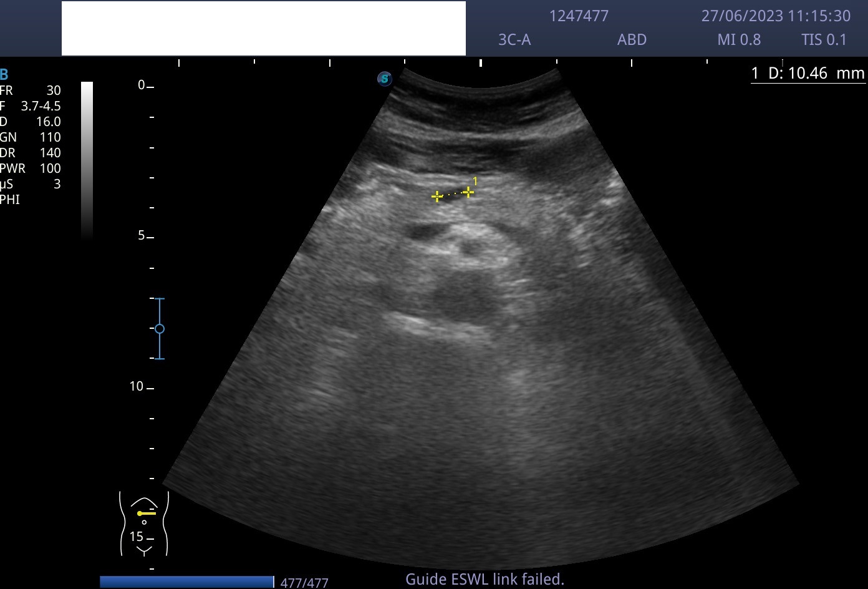Click the Guide ESWL link failed message

click(x=485, y=579)
